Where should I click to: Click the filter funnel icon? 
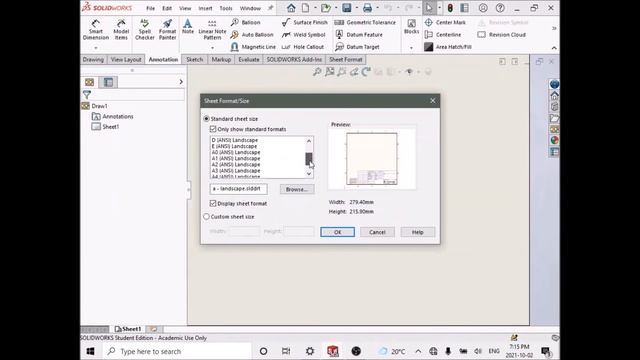pyautogui.click(x=87, y=95)
